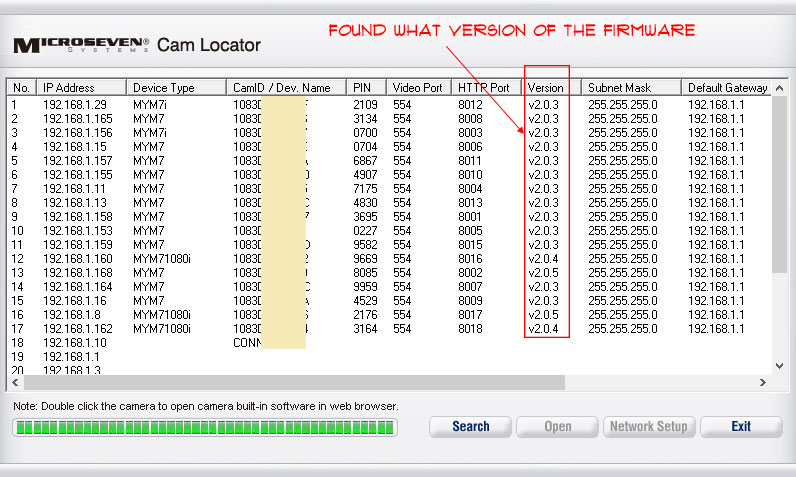Click the left horizontal scroll arrow
Image resolution: width=796 pixels, height=477 pixels.
(15, 383)
